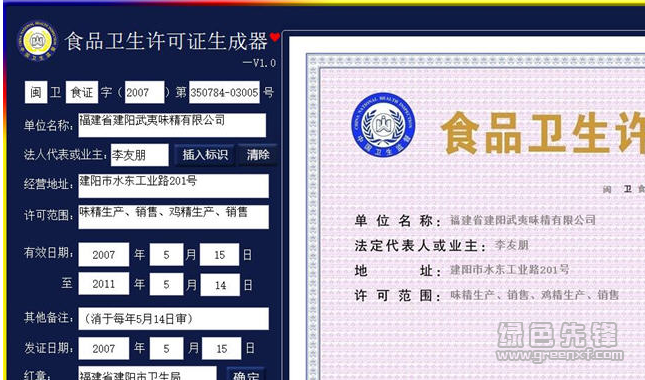645x380 pixels.
Task: Click the 350784-03005 license number field
Action: coord(224,92)
